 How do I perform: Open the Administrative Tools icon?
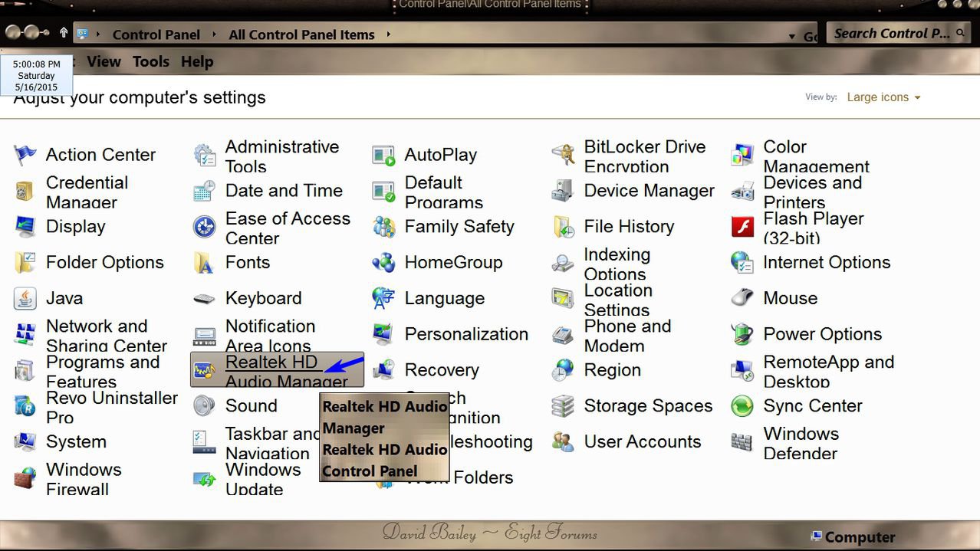(x=205, y=155)
